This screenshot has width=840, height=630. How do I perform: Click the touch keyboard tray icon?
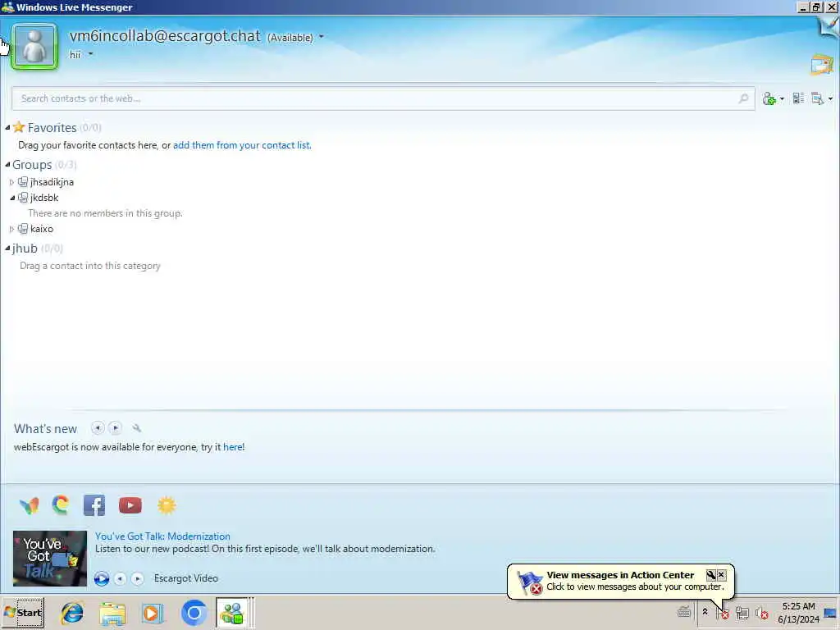pos(684,612)
